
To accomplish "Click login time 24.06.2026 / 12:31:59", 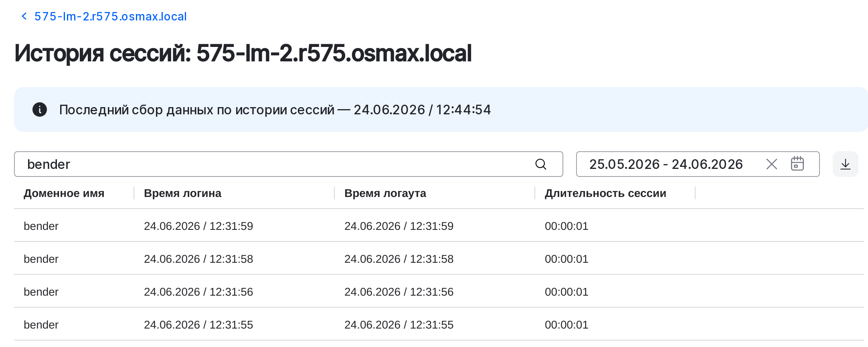I will click(198, 226).
